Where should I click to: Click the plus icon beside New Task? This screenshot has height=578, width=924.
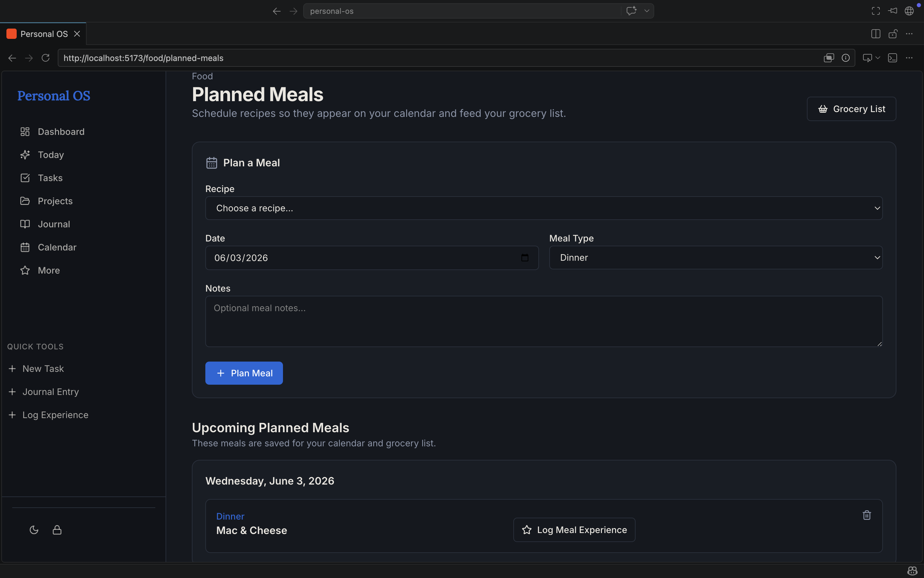pyautogui.click(x=12, y=369)
